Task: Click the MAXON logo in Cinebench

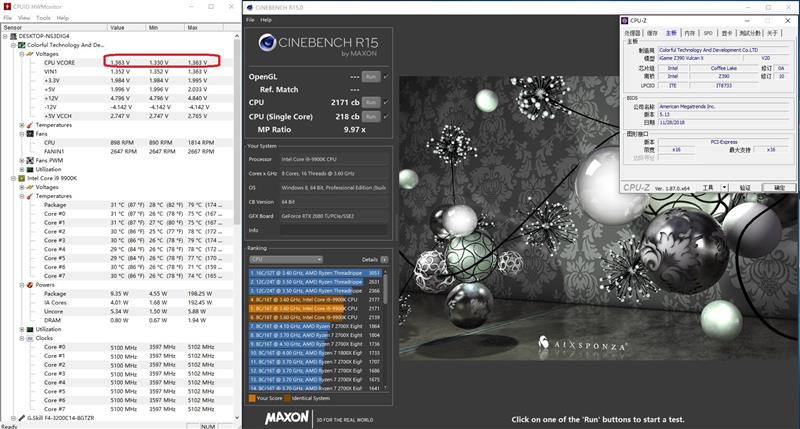Action: 287,417
